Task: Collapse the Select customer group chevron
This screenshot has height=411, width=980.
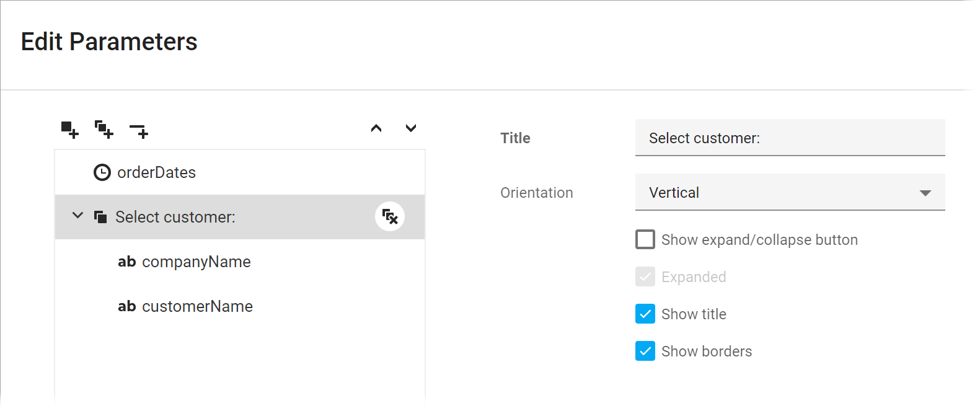Action: [x=77, y=216]
